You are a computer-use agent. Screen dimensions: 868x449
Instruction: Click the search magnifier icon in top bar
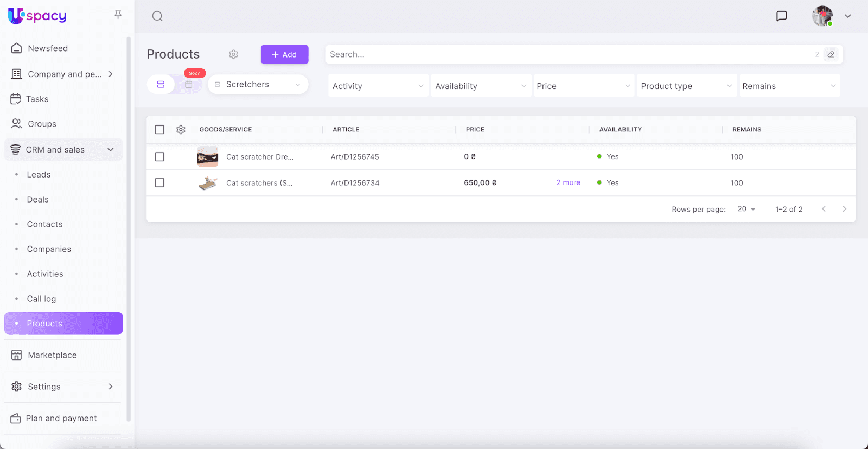(x=157, y=16)
